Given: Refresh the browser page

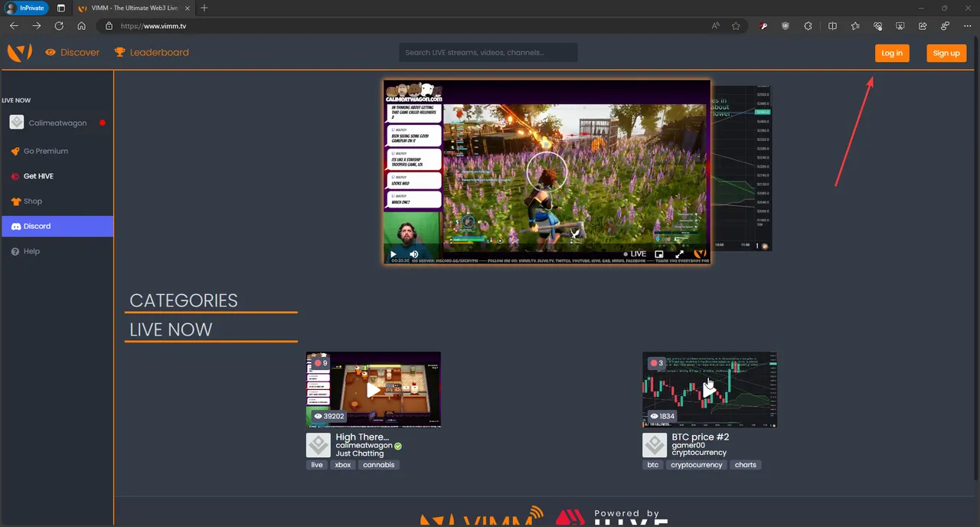Looking at the screenshot, I should point(59,25).
